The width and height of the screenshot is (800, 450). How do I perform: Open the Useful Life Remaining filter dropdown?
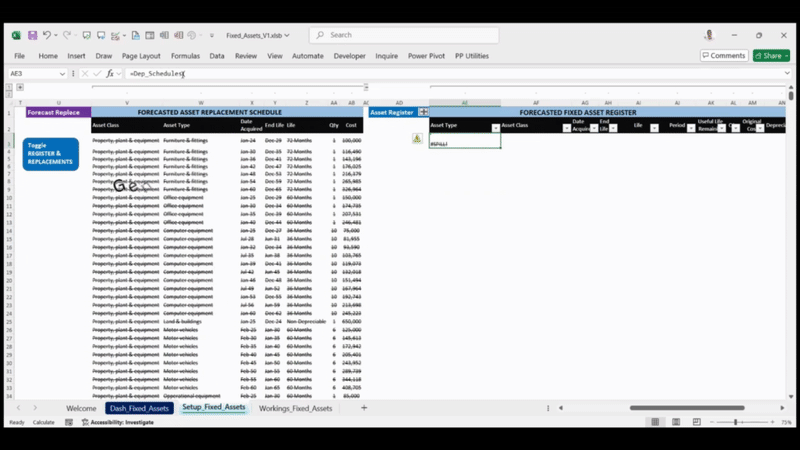(721, 128)
